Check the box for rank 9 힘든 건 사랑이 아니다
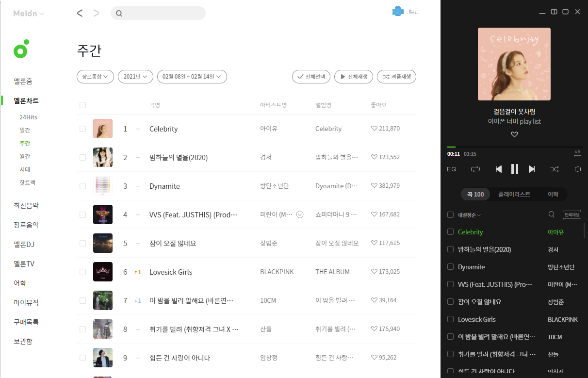The image size is (588, 378). coord(82,358)
